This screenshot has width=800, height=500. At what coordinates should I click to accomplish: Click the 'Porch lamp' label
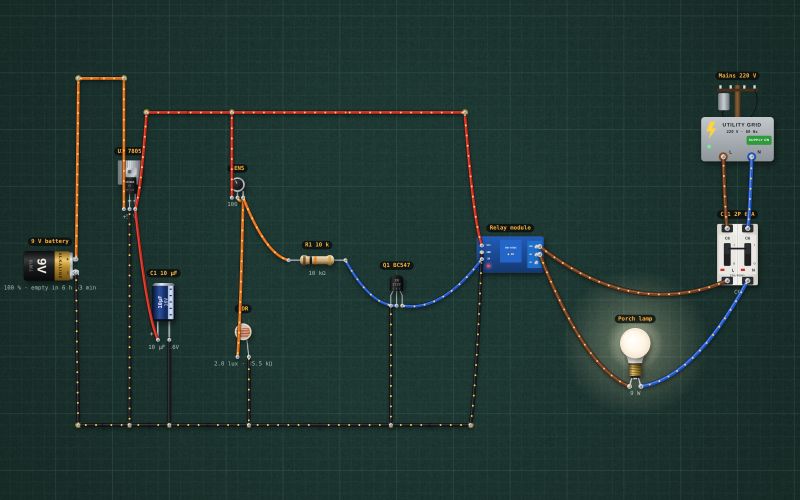[635, 319]
